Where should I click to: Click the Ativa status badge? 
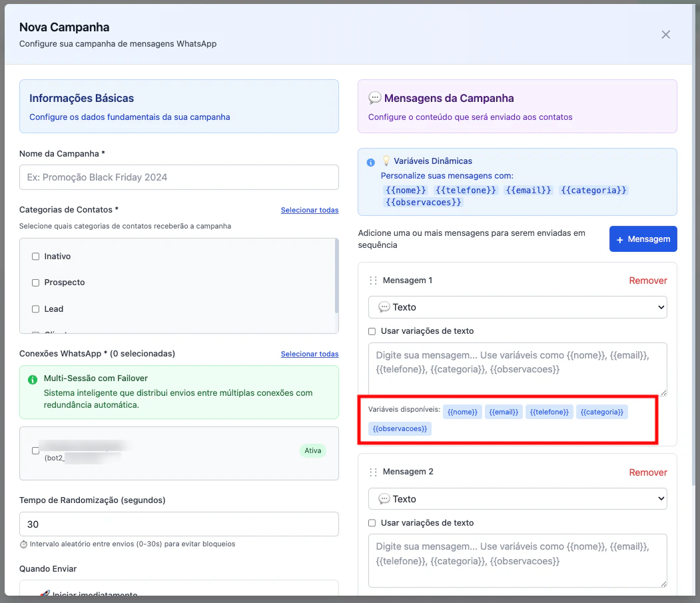(312, 450)
